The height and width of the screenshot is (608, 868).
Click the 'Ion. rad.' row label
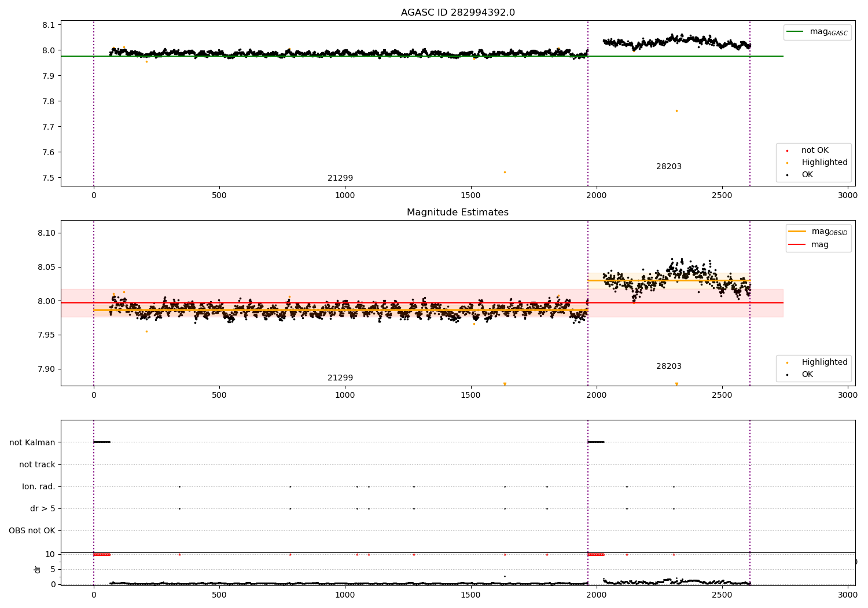pyautogui.click(x=39, y=487)
